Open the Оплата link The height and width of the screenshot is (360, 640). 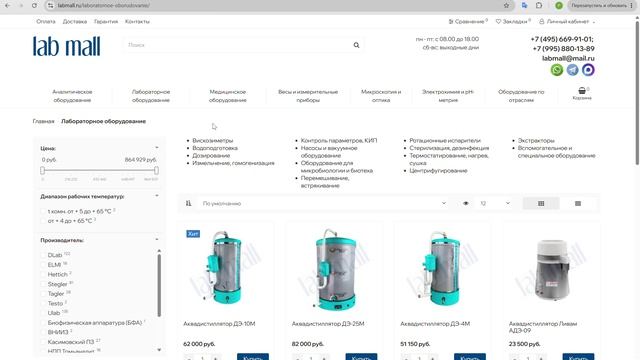pyautogui.click(x=46, y=22)
